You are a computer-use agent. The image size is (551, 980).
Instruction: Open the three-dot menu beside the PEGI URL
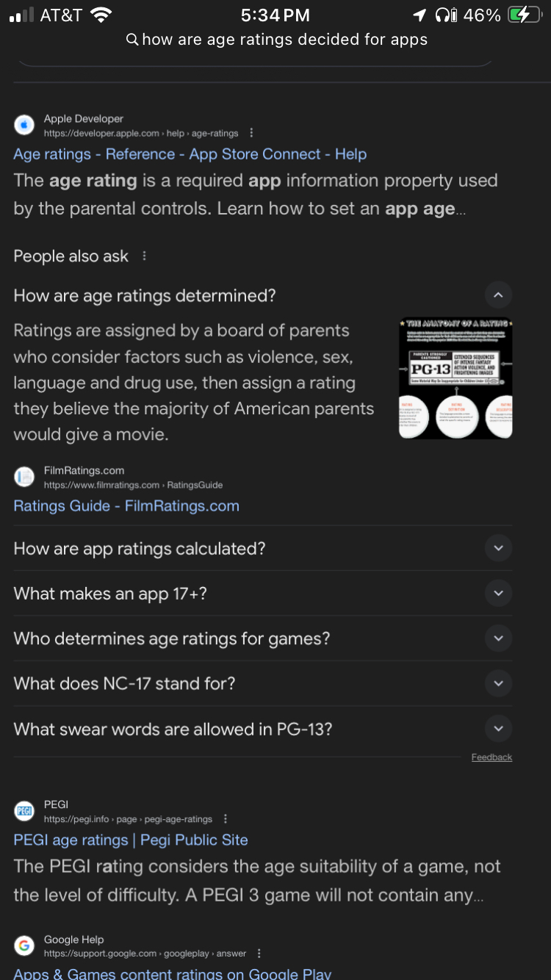coord(226,819)
